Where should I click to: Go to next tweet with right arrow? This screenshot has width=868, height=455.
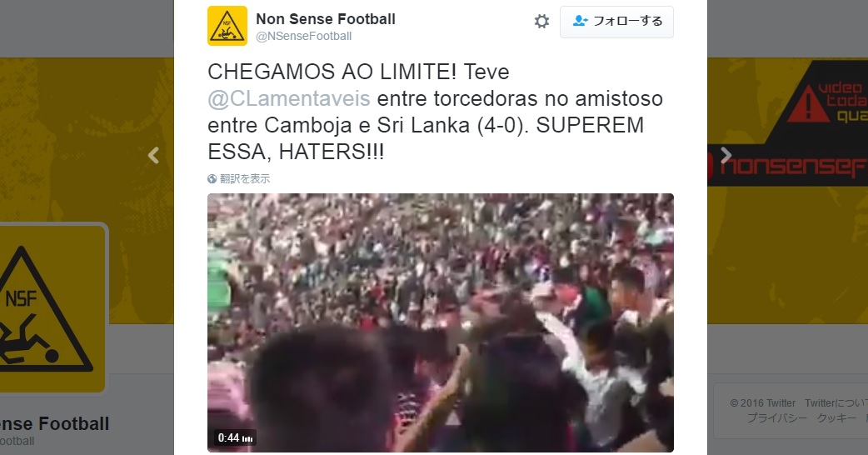[726, 155]
